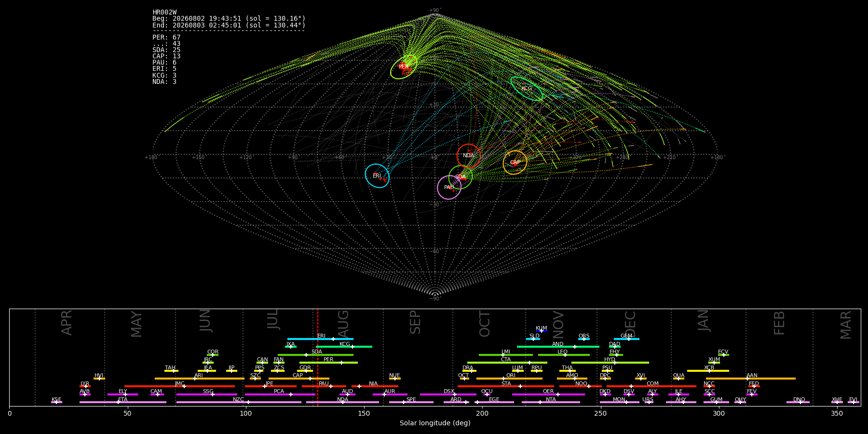Click the PAU pink radiant circle
The width and height of the screenshot is (868, 434).
(449, 187)
